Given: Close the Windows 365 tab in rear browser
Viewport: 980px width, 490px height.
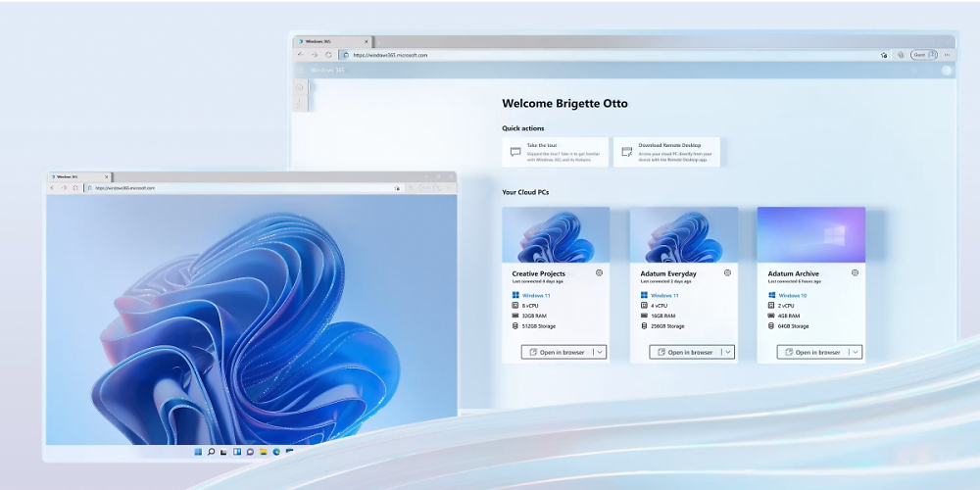Looking at the screenshot, I should pyautogui.click(x=367, y=41).
